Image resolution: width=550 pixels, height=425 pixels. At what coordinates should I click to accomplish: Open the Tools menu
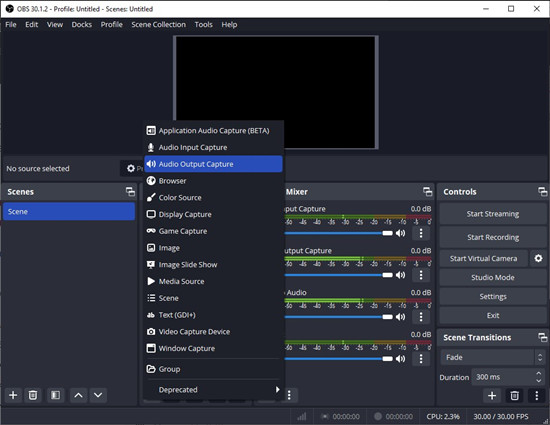[203, 25]
